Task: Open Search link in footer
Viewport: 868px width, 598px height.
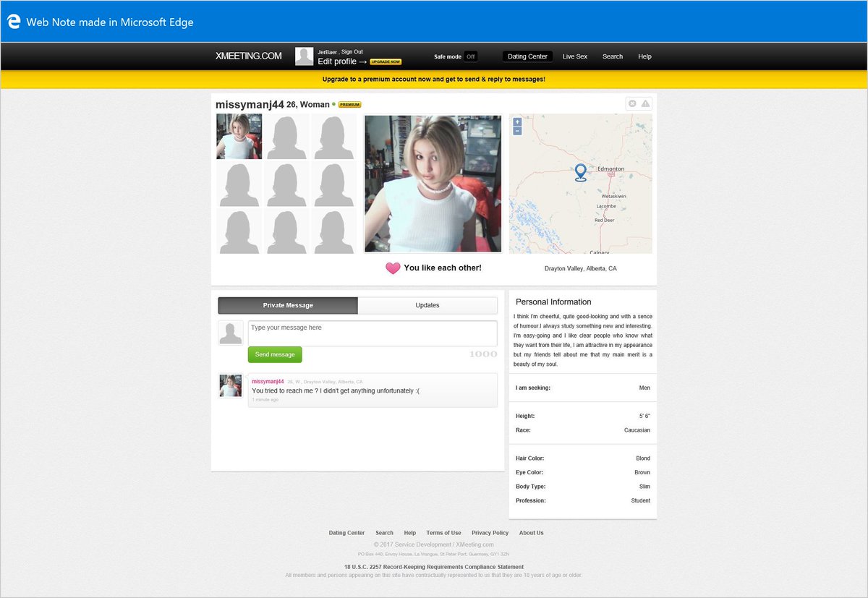Action: 384,533
